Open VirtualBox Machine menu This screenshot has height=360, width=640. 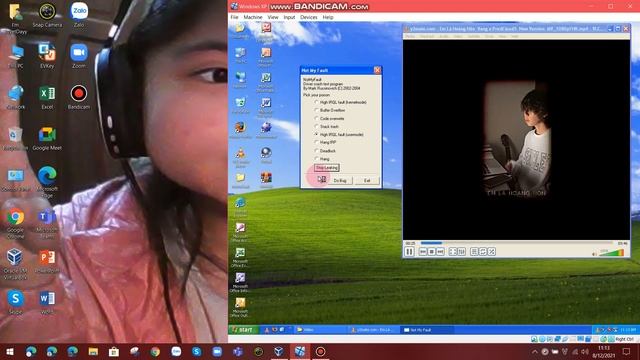tap(253, 17)
